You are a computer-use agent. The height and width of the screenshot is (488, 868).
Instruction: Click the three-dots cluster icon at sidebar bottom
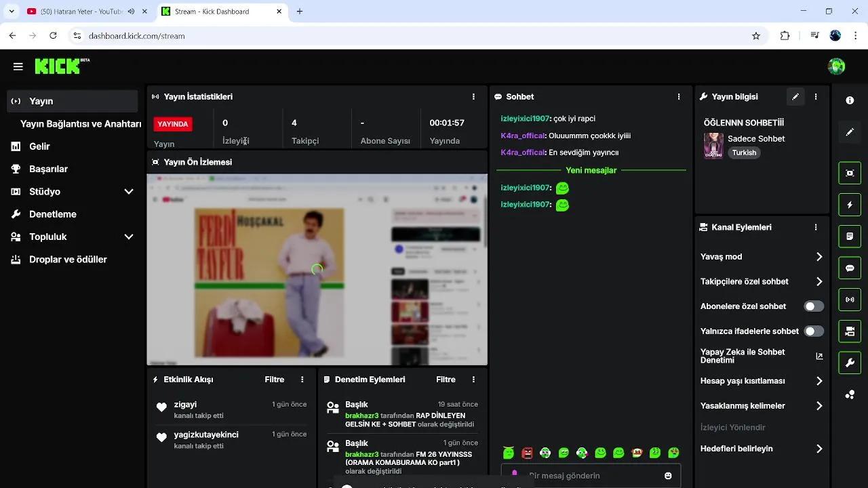[x=850, y=394]
